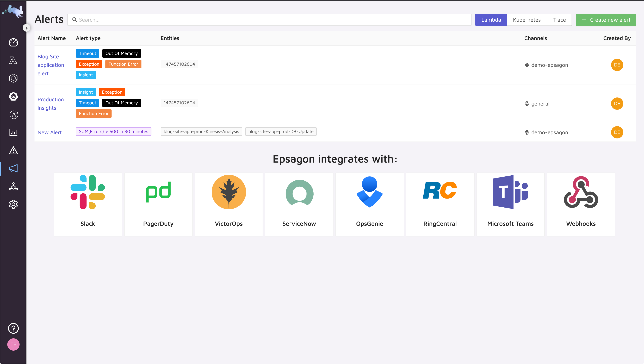Screen dimensions: 644x364
Task: Click Out Of Memory tag in Blog Site row
Action: [x=121, y=53]
